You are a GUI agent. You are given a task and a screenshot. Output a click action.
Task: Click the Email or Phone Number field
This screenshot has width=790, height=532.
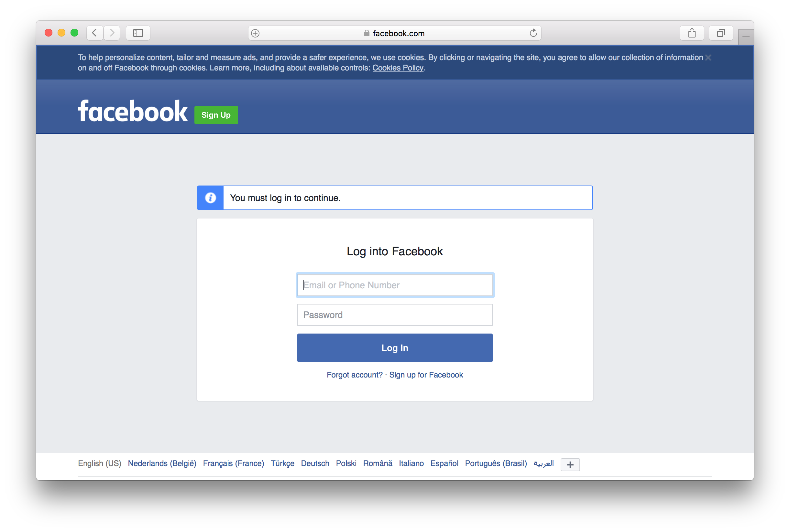(395, 284)
